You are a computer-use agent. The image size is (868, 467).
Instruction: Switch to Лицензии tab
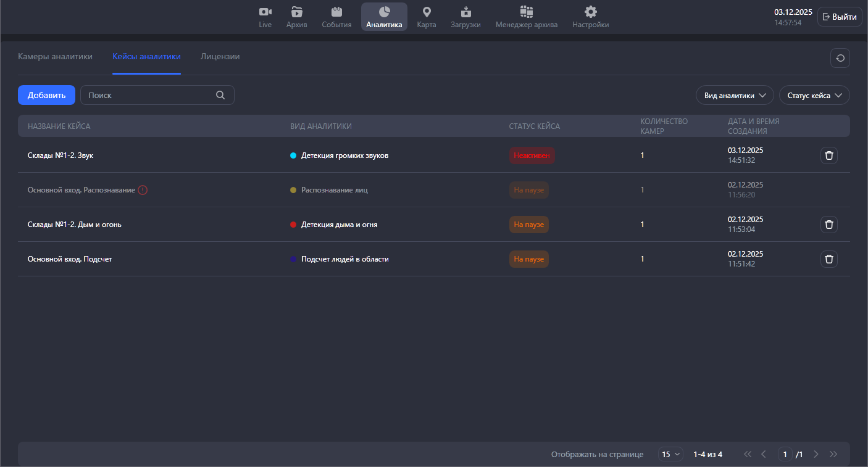pos(220,57)
